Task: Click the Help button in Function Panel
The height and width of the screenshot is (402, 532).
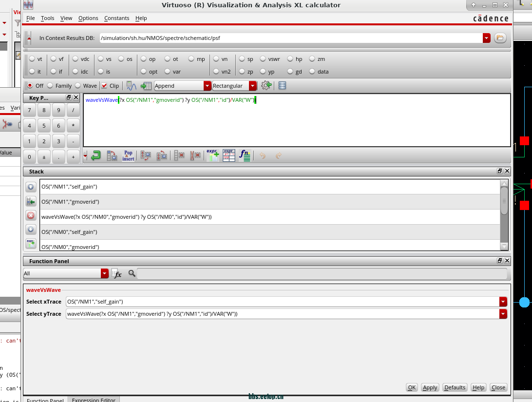Action: pos(478,387)
